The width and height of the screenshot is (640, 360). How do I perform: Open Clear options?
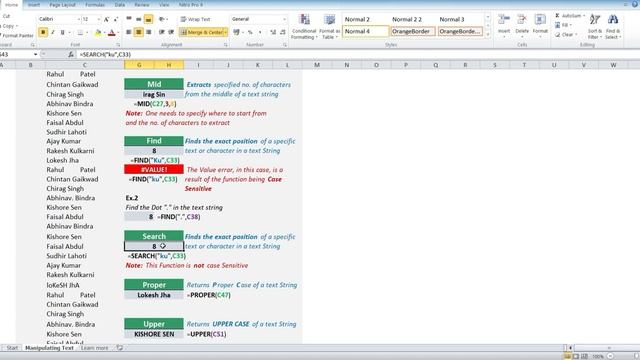565,35
